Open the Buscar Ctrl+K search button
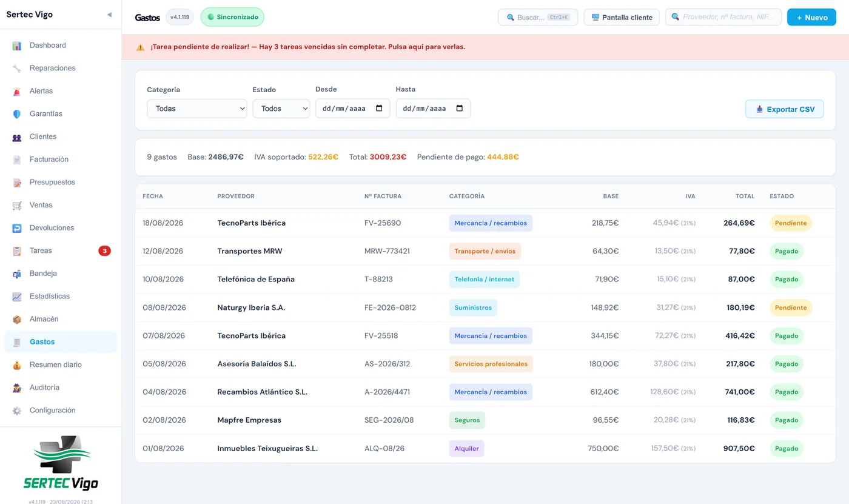Screen dimensions: 849x504 pos(538,18)
